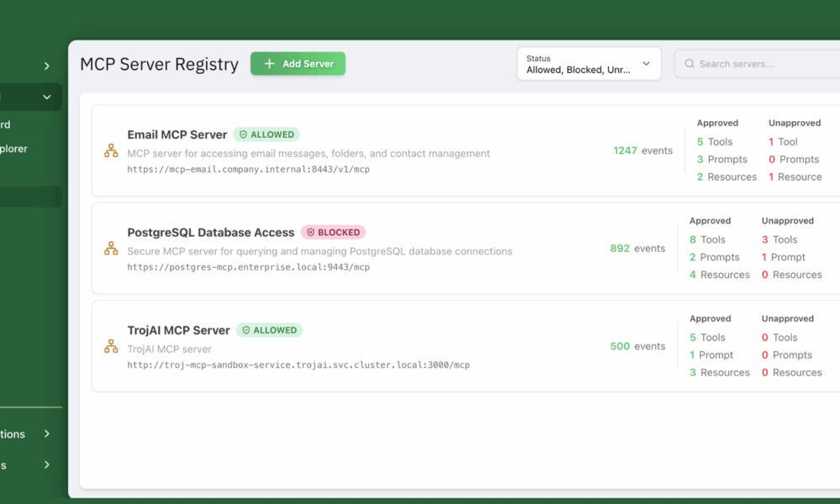
Task: Open the Email MCP Server title
Action: pyautogui.click(x=177, y=134)
